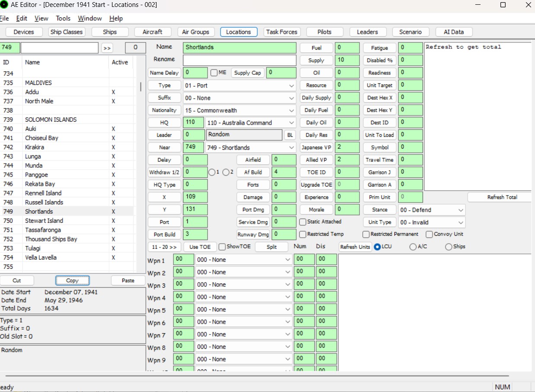Viewport: 535px width, 392px height.
Task: Click the AE Editor app icon
Action: pos(4,5)
